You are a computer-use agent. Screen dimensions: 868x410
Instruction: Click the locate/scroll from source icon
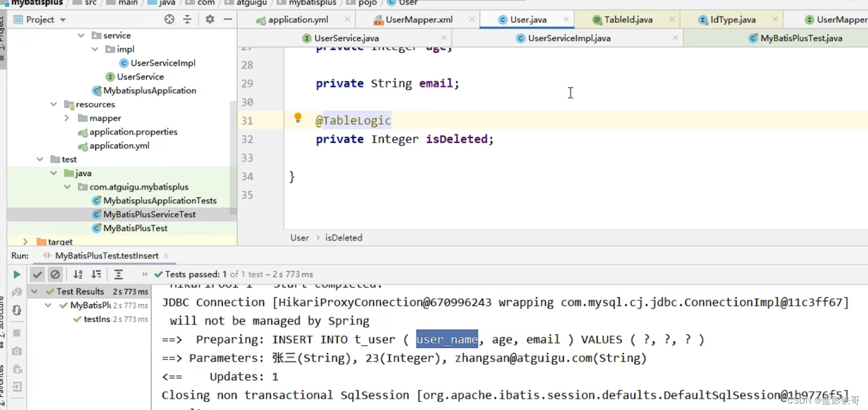tap(169, 19)
